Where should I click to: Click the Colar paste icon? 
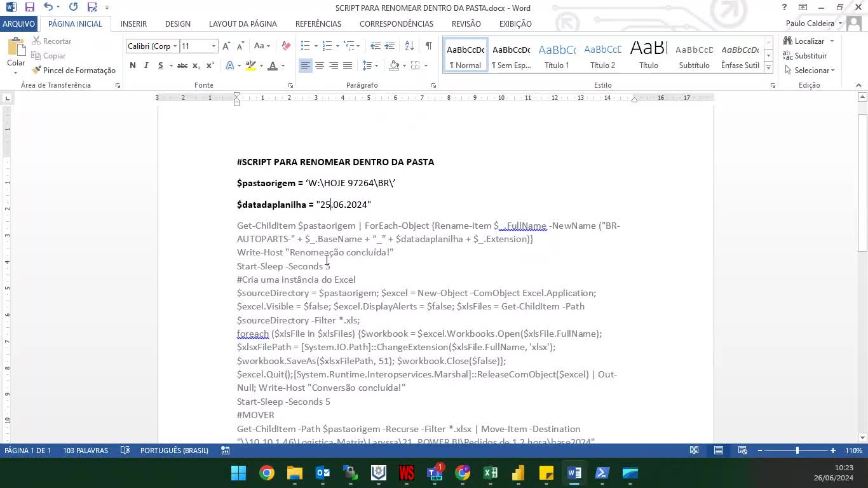16,48
